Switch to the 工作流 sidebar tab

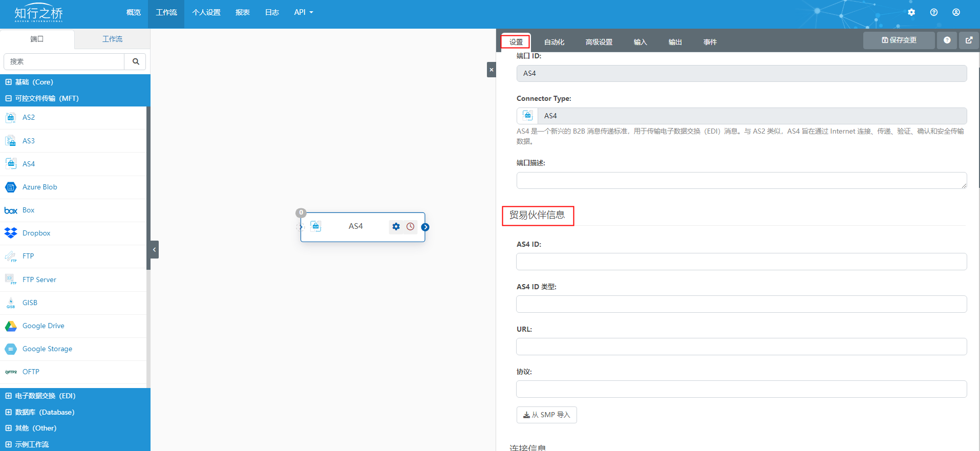click(113, 39)
